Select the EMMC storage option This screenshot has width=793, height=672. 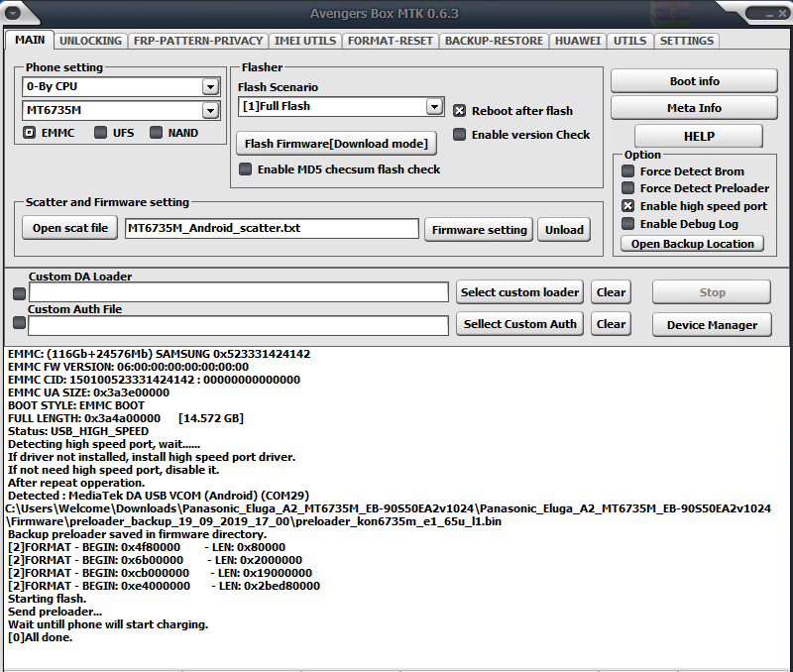pos(30,133)
